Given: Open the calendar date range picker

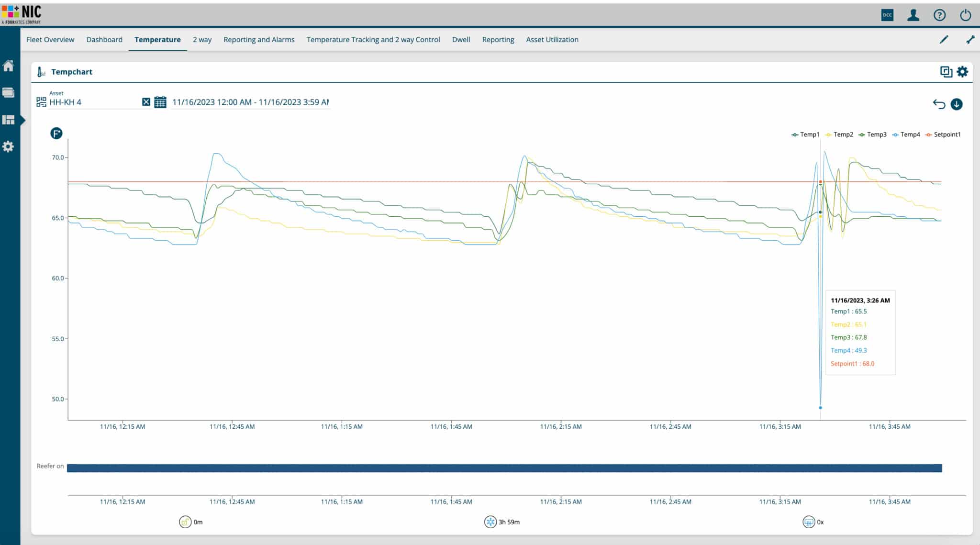Looking at the screenshot, I should click(x=160, y=102).
